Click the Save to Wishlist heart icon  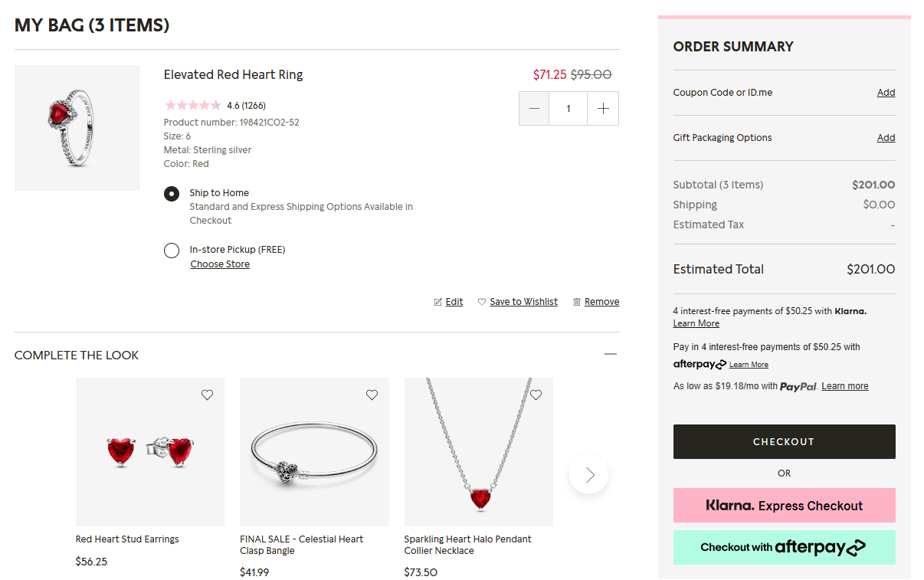point(482,302)
